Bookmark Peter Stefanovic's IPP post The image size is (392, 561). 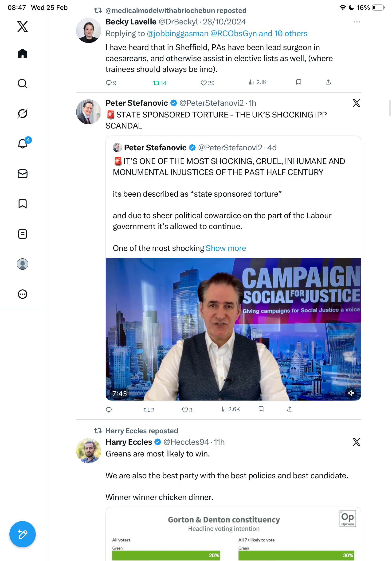261,409
